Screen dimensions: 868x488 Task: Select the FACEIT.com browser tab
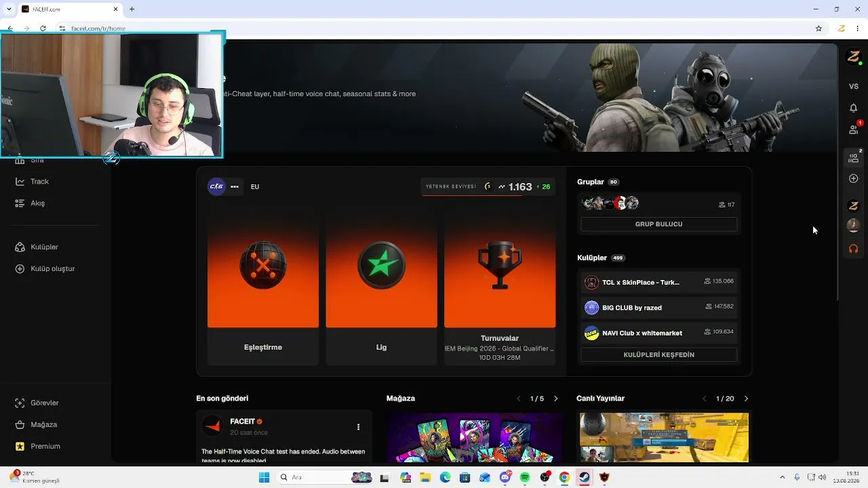pyautogui.click(x=70, y=9)
